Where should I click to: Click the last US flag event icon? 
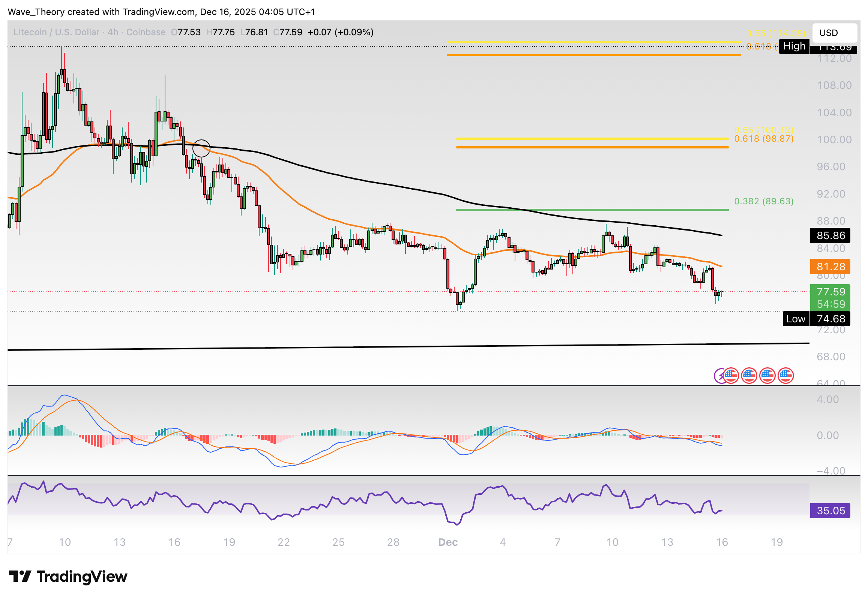pyautogui.click(x=786, y=376)
